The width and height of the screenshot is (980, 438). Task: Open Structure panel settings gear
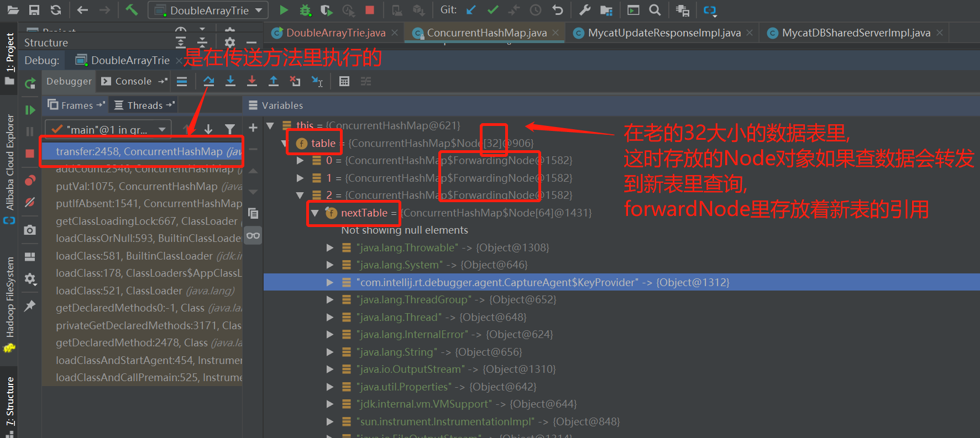tap(230, 43)
